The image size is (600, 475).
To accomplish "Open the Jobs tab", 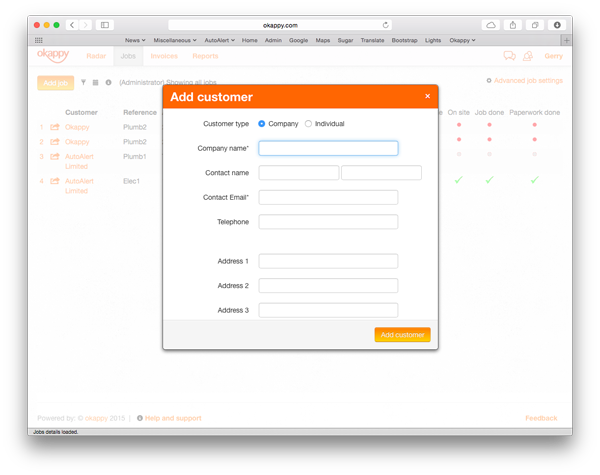I will coord(128,56).
